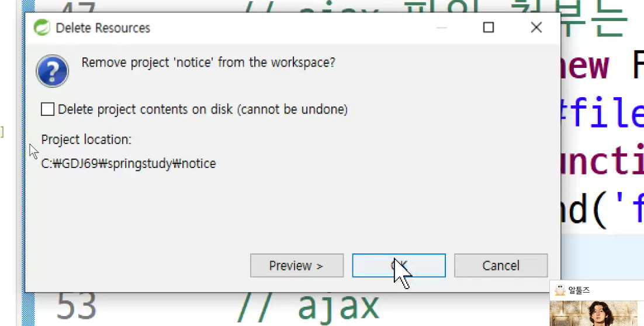Enable Delete project contents on disk checkbox

pos(48,109)
